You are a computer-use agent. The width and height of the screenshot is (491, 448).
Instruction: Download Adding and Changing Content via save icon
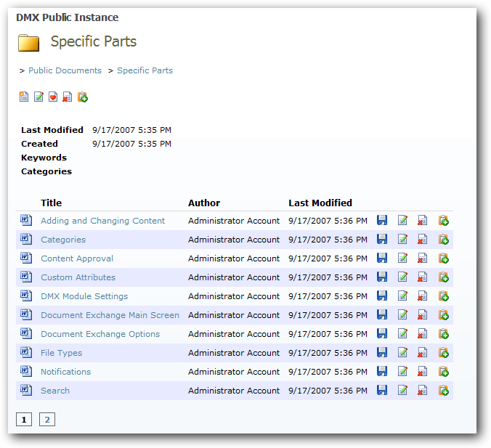click(382, 221)
